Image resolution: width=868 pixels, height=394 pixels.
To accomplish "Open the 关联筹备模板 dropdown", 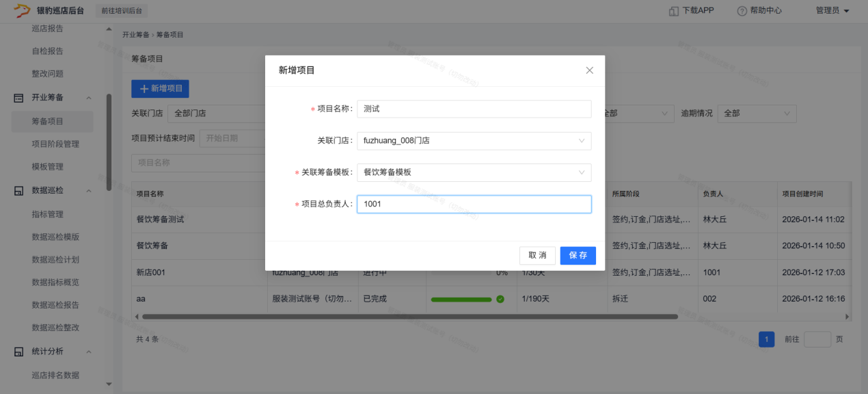I will click(x=474, y=172).
